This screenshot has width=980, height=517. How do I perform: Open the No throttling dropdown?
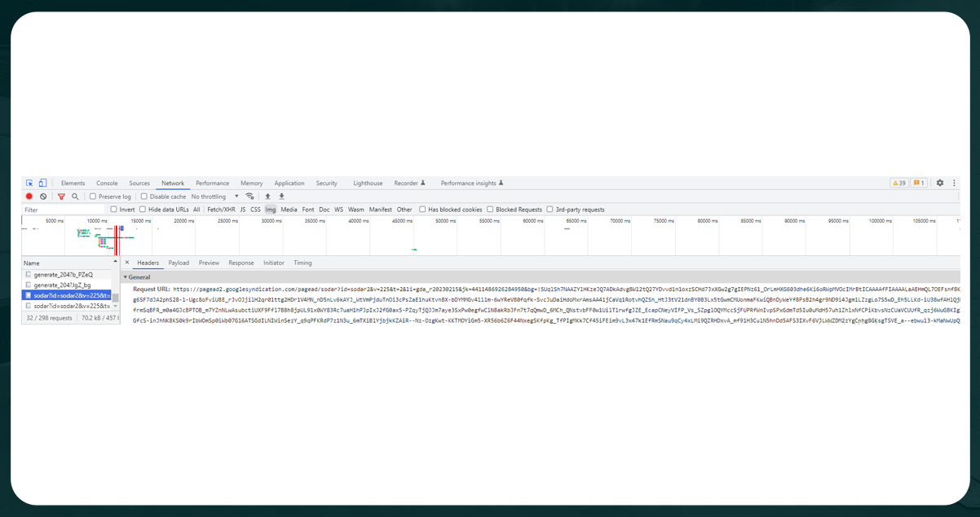pos(210,197)
